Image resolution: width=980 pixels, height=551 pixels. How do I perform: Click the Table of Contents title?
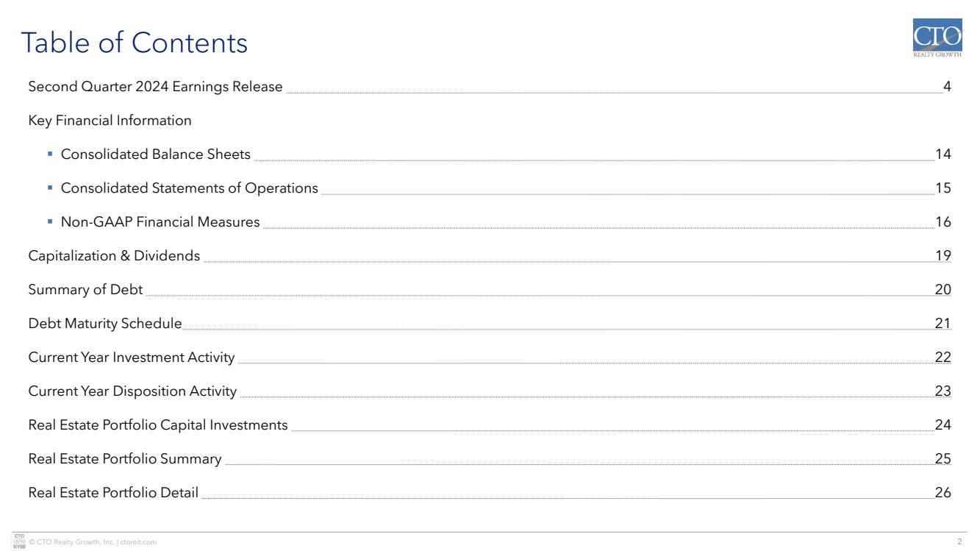pyautogui.click(x=134, y=43)
